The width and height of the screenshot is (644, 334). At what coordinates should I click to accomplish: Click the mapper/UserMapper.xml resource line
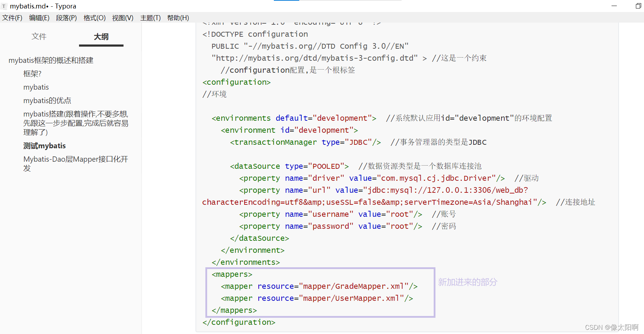tap(317, 298)
